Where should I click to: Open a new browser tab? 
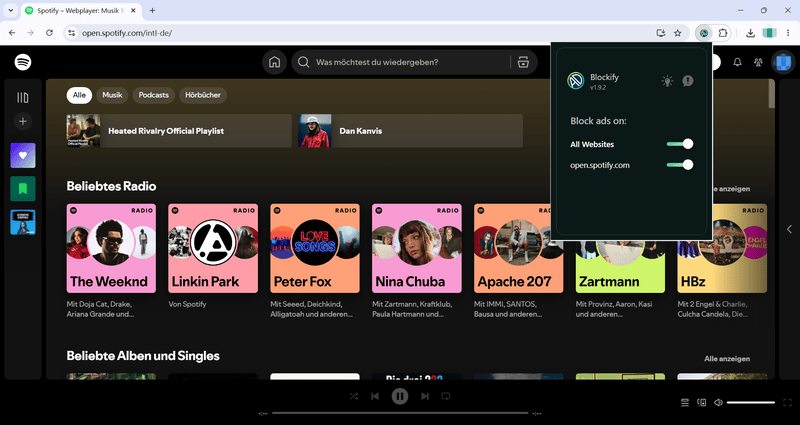click(152, 10)
